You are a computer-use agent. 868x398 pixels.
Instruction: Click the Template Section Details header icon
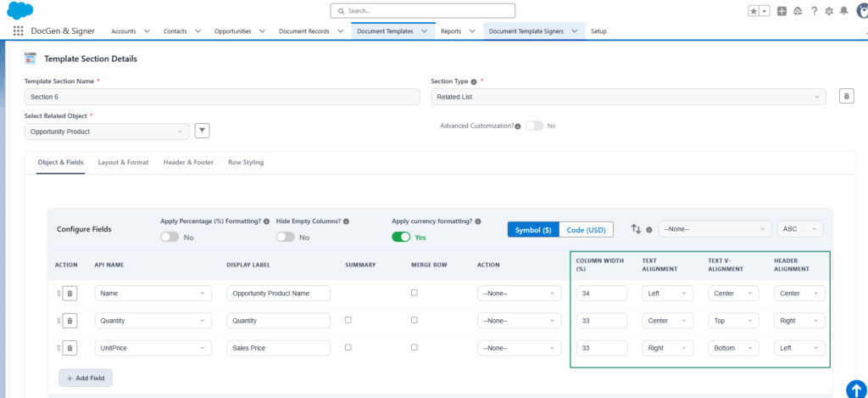pyautogui.click(x=31, y=59)
